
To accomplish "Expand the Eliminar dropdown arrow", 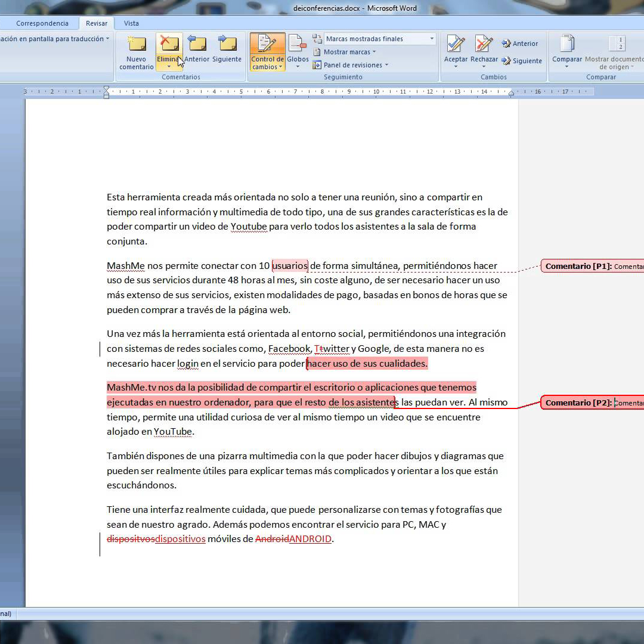I will 169,67.
